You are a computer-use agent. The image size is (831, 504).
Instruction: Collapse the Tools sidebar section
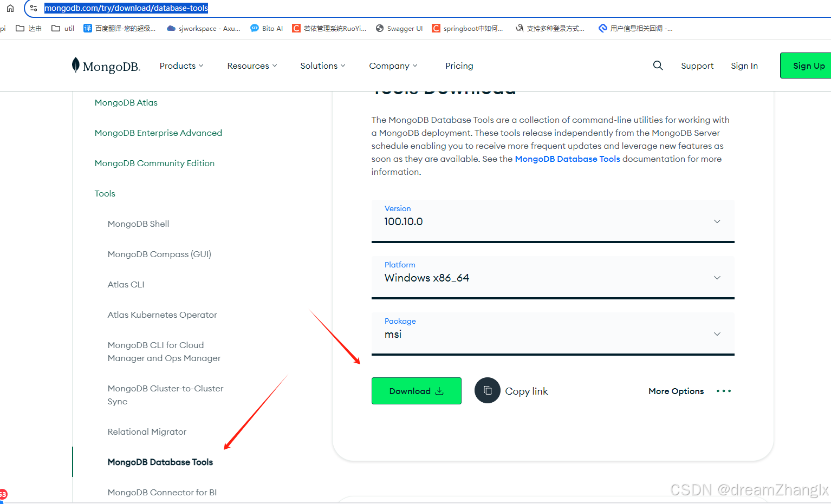point(105,193)
